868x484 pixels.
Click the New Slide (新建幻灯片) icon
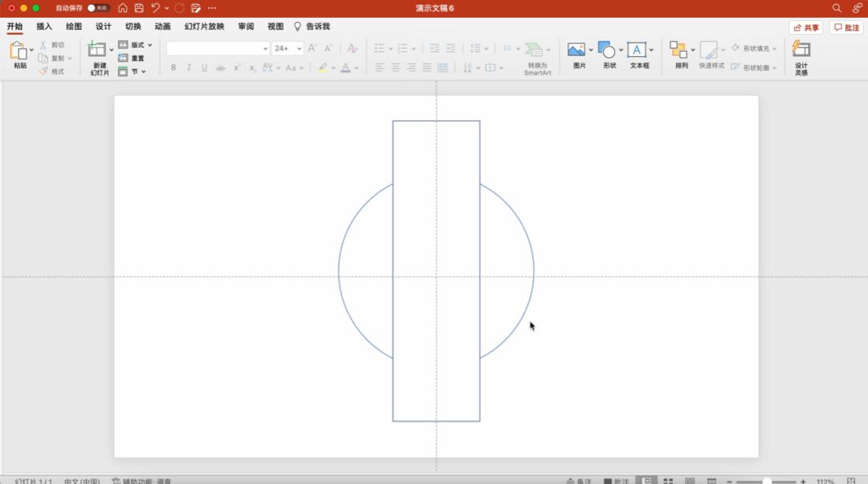tap(97, 49)
